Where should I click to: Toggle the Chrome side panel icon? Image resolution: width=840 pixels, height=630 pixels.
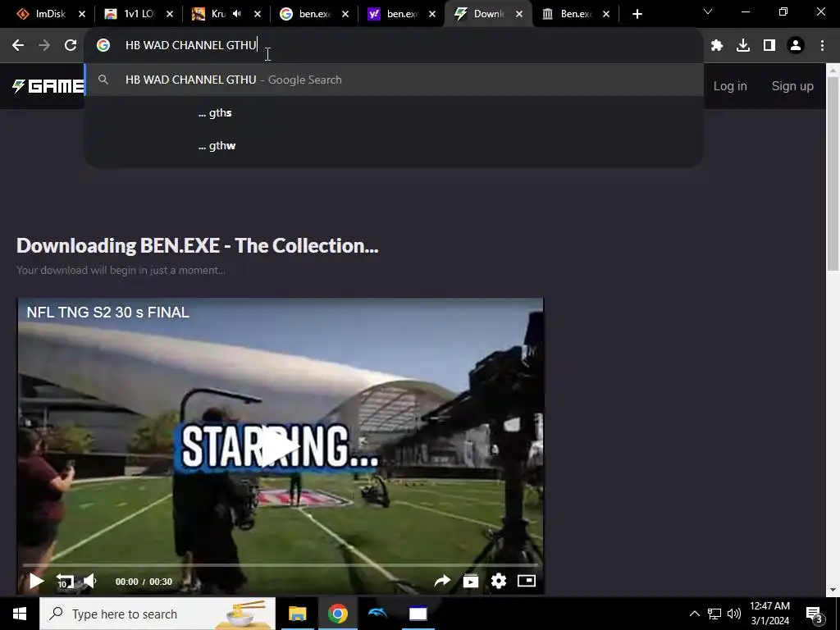coord(769,46)
